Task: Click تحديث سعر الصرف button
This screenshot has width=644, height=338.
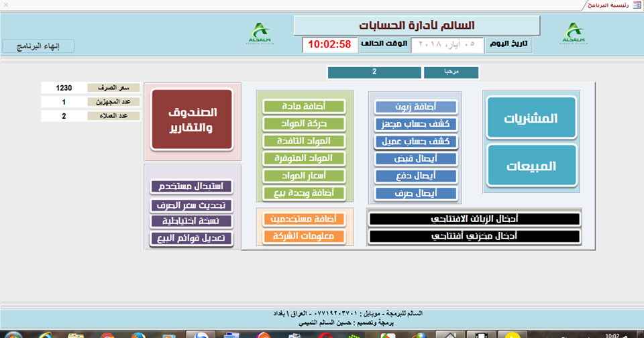Action: tap(191, 205)
